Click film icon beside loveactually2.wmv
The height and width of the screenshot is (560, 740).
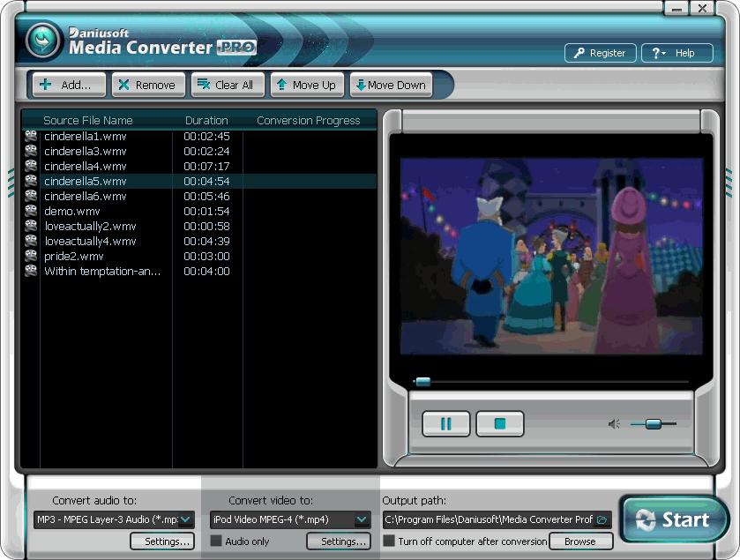31,226
